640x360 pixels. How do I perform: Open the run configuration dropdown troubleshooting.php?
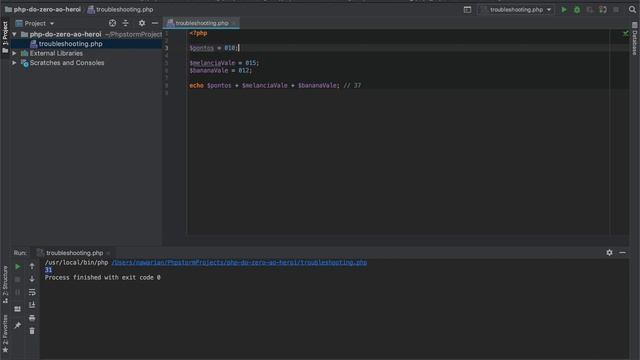[516, 9]
